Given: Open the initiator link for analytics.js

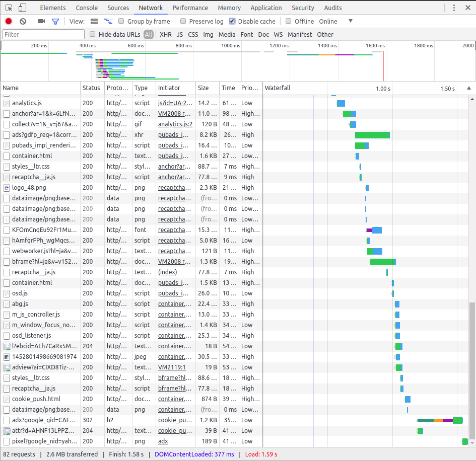Looking at the screenshot, I should (x=174, y=103).
